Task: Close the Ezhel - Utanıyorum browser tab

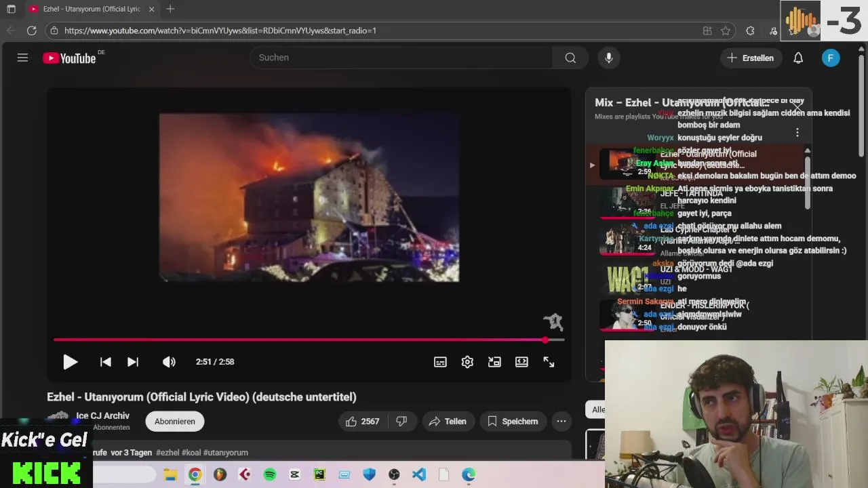Action: pos(151,9)
